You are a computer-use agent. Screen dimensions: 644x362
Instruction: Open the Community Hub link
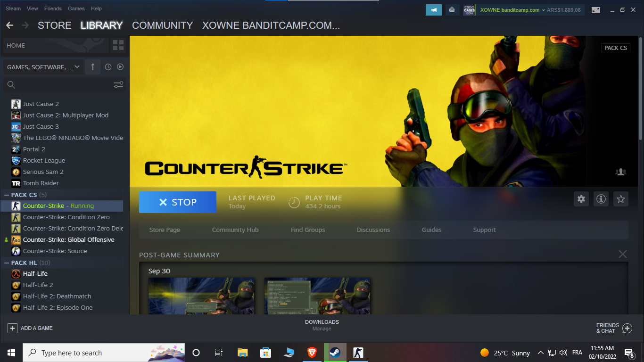pos(235,230)
